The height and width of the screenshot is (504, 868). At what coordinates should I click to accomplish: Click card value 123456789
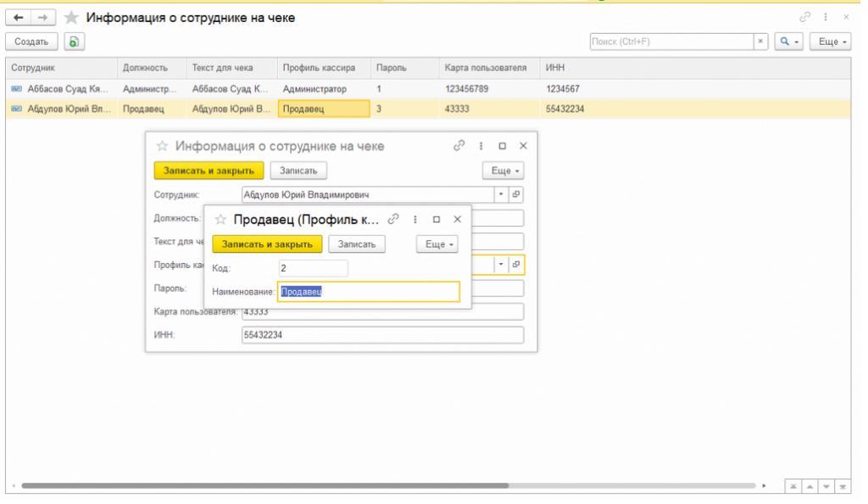pyautogui.click(x=467, y=89)
